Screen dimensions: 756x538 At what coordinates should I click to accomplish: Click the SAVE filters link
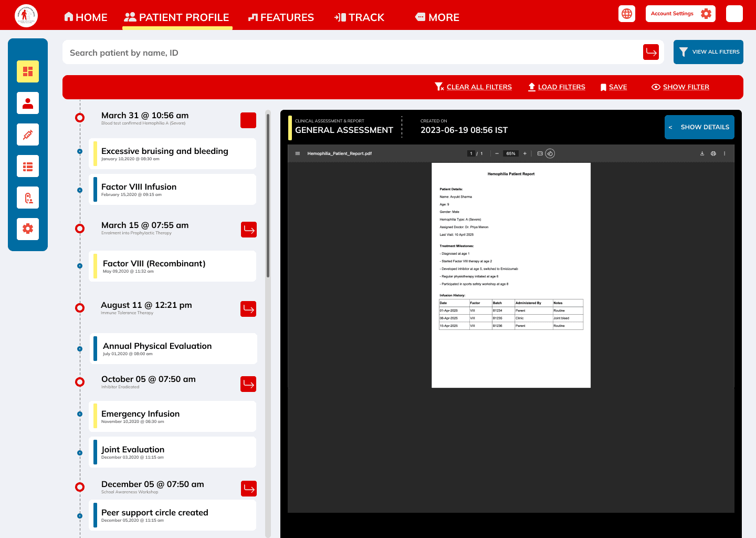[614, 87]
